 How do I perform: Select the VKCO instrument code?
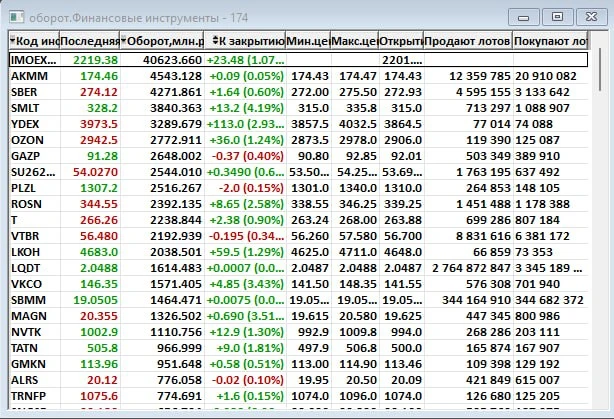[x=26, y=284]
